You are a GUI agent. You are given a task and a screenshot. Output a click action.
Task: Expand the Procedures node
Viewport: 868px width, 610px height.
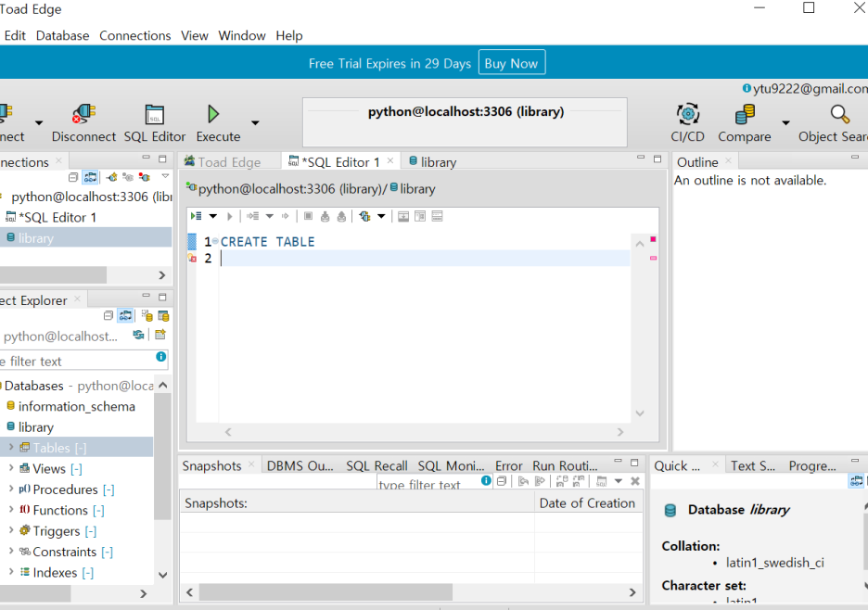[x=10, y=489]
